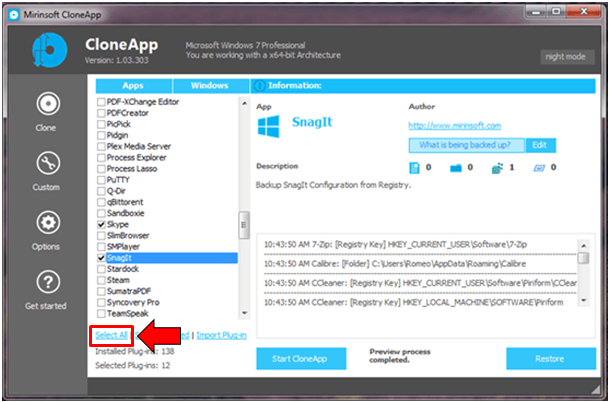609x402 pixels.
Task: Uncheck the SnagIt checkbox
Action: click(101, 258)
